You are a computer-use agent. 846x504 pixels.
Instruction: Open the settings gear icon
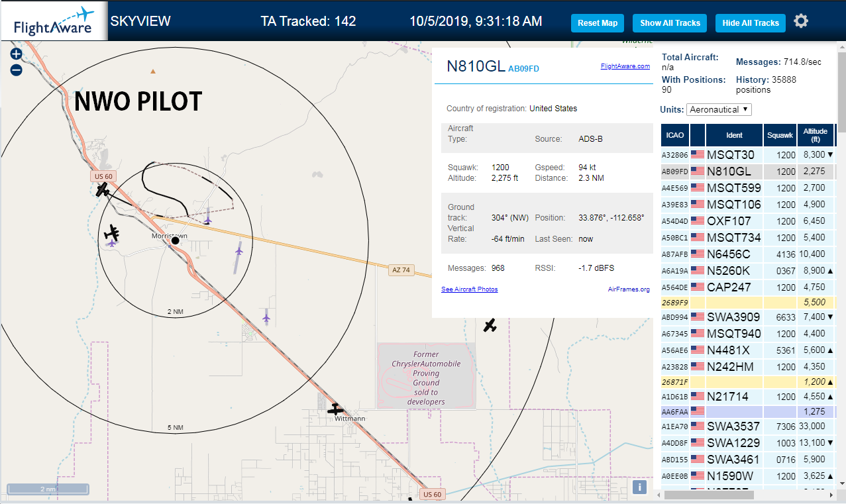801,22
